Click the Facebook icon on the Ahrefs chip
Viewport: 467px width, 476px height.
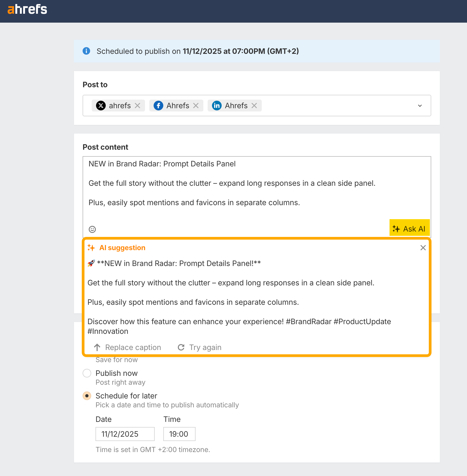158,106
